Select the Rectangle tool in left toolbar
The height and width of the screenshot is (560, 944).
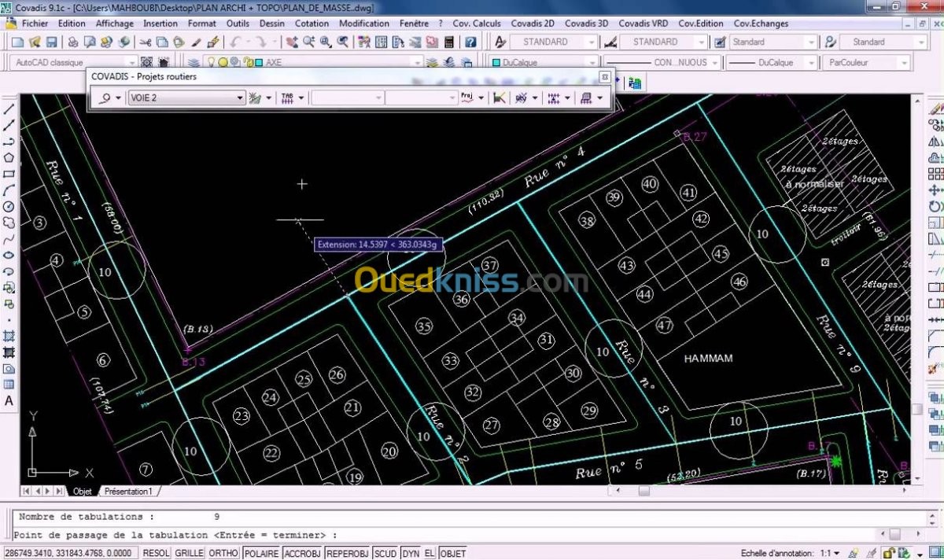point(9,174)
